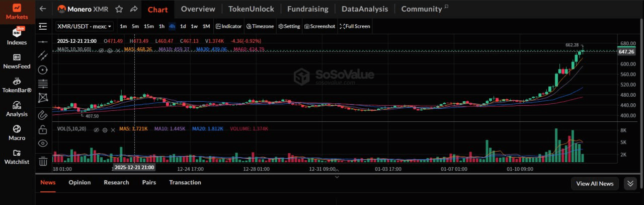Image resolution: width=644 pixels, height=205 pixels.
Task: Select the 1h timeframe
Action: (162, 26)
